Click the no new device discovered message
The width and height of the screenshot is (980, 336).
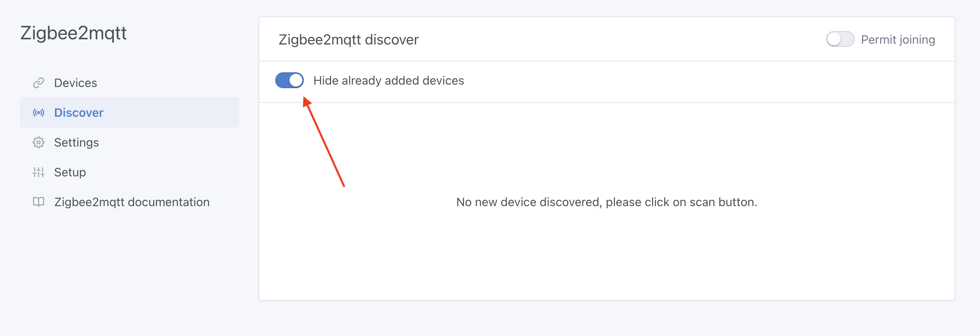[x=607, y=202]
